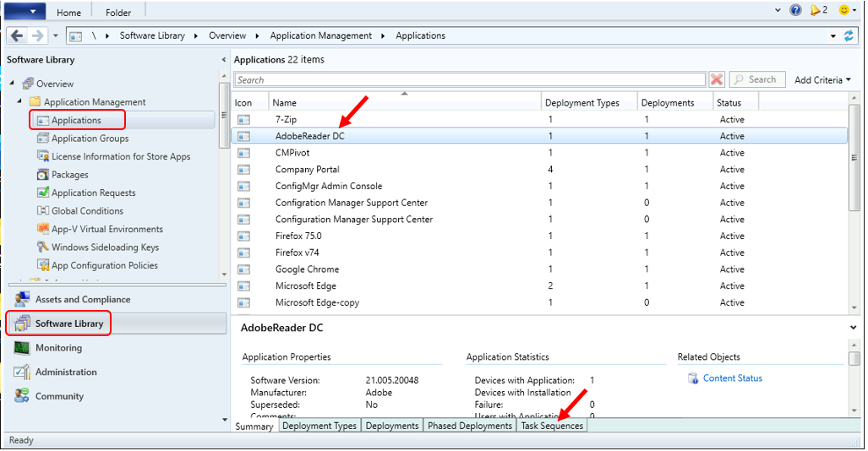Image resolution: width=868 pixels, height=451 pixels.
Task: Clear search with the red X icon
Action: coord(717,79)
